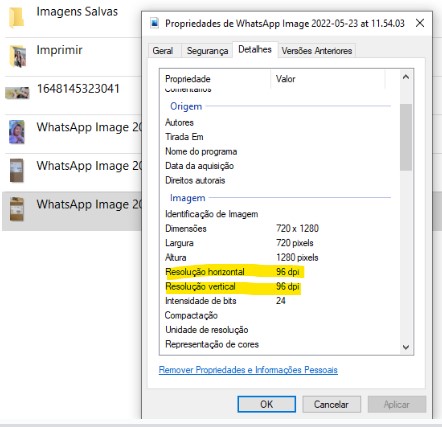Switch to the Segurança tab
Image resolution: width=442 pixels, height=427 pixels.
click(x=207, y=51)
